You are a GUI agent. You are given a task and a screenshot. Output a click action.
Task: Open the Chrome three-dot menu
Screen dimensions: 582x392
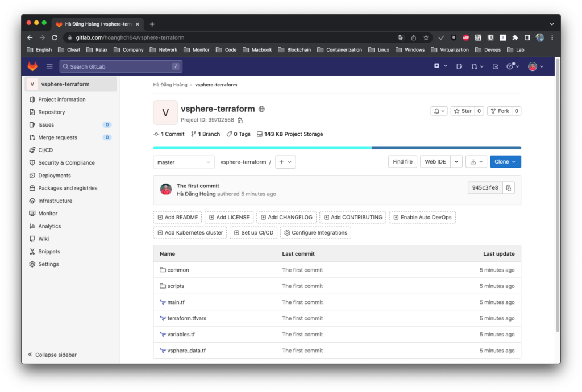(552, 37)
